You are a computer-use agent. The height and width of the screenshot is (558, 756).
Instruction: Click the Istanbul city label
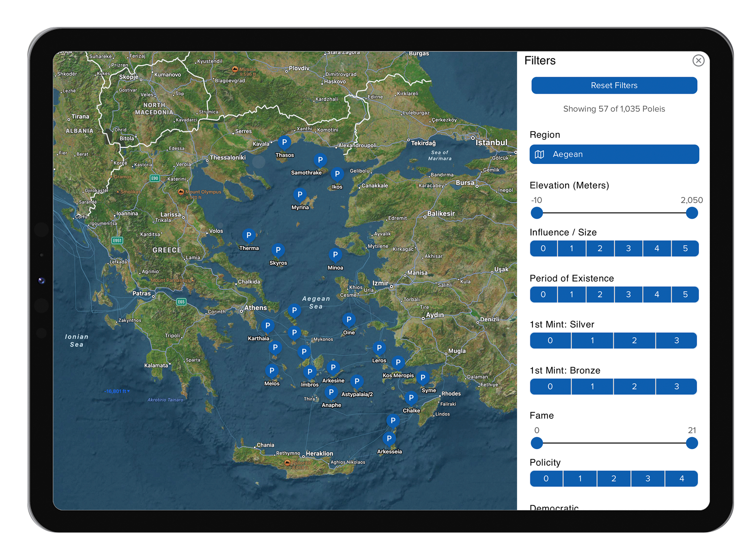pyautogui.click(x=491, y=143)
